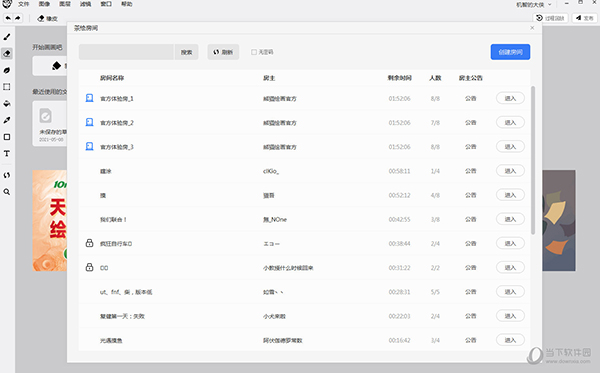Click the remaining time column header

(x=399, y=78)
